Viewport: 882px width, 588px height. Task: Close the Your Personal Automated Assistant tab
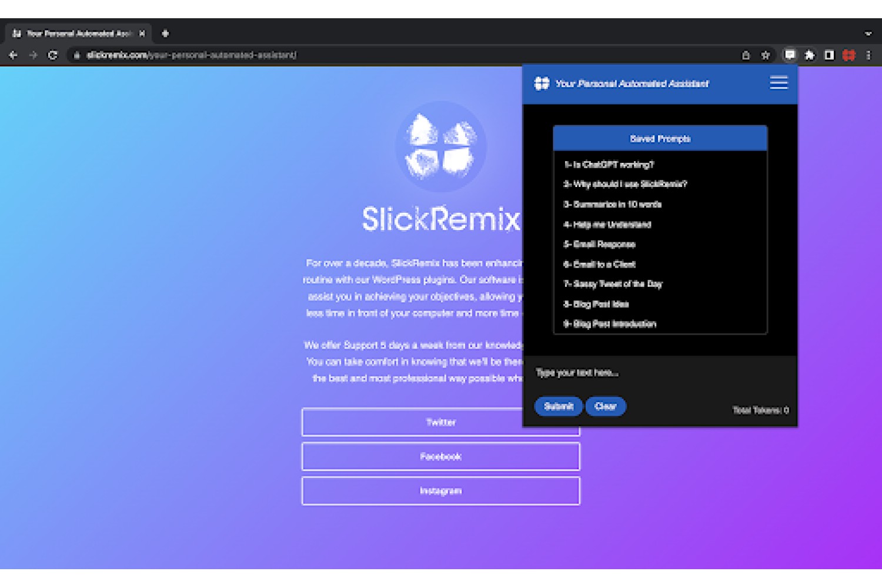tap(142, 34)
